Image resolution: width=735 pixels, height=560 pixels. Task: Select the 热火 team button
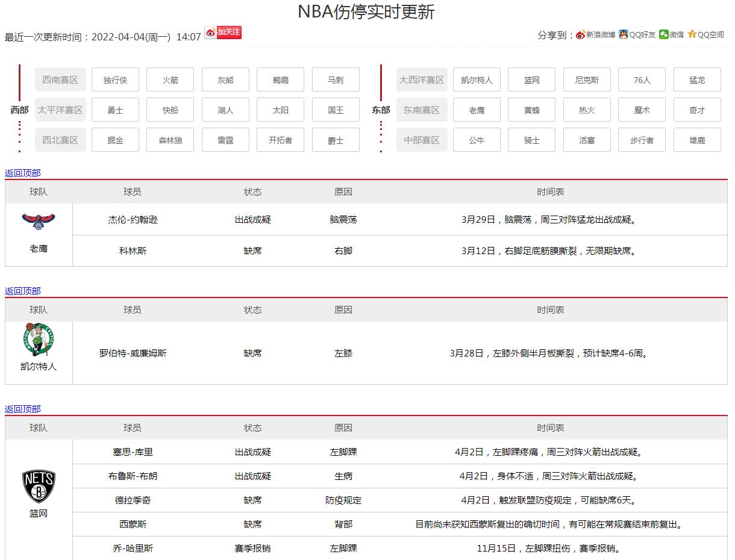(x=587, y=110)
